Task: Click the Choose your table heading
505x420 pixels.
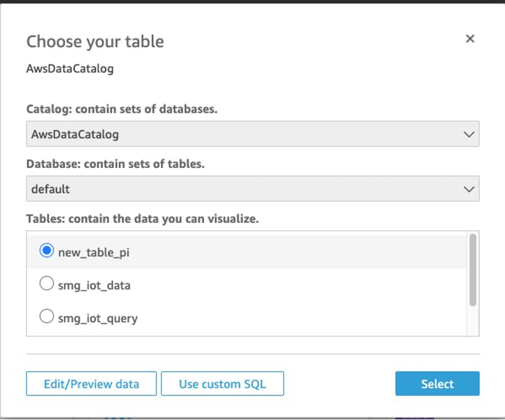Action: pyautogui.click(x=95, y=42)
